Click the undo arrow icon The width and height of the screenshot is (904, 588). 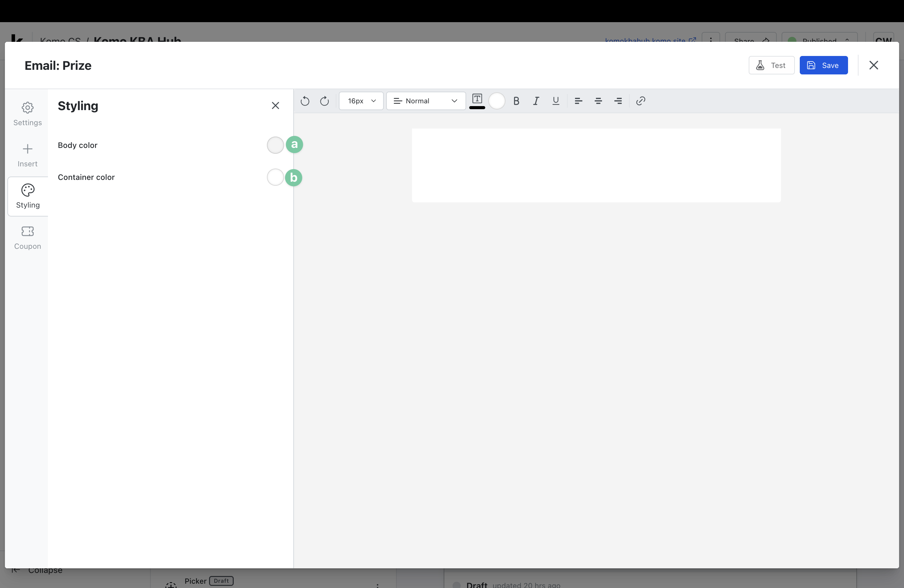pos(305,101)
